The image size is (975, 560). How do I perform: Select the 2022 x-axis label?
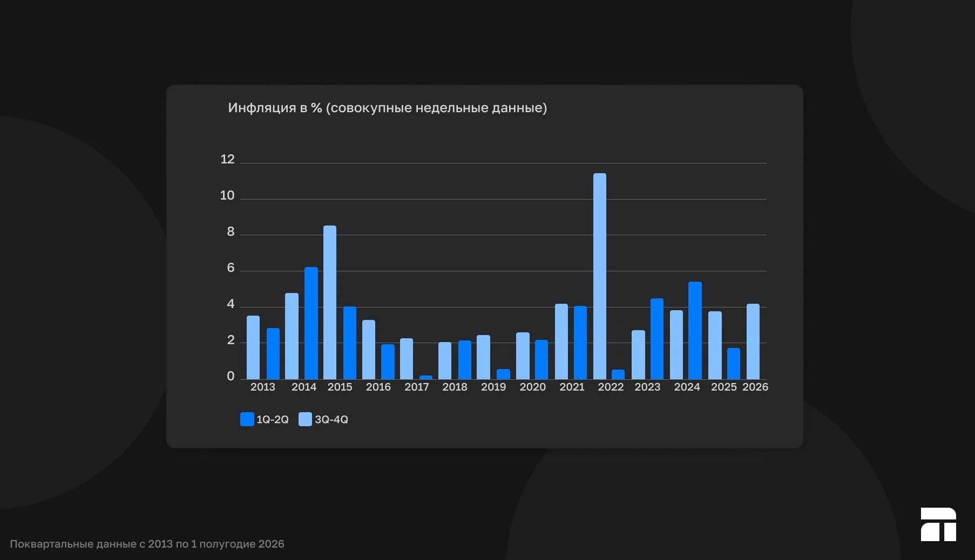tap(611, 387)
